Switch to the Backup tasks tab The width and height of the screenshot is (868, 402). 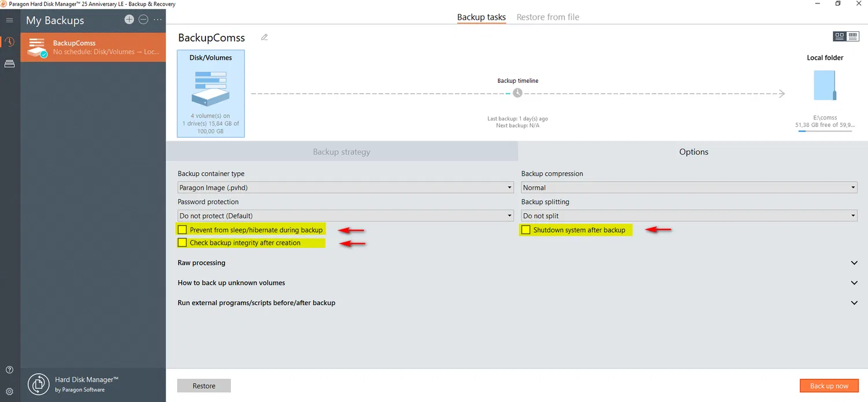(481, 17)
